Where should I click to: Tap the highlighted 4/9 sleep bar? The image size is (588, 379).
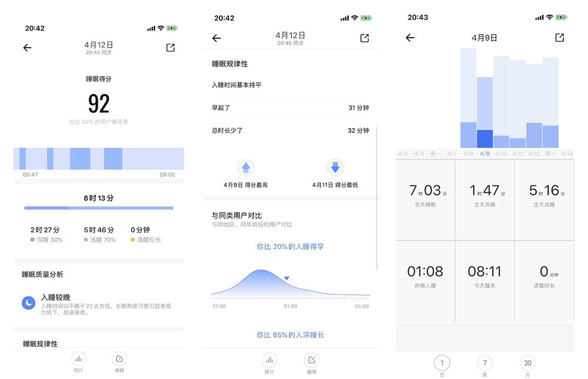[485, 112]
